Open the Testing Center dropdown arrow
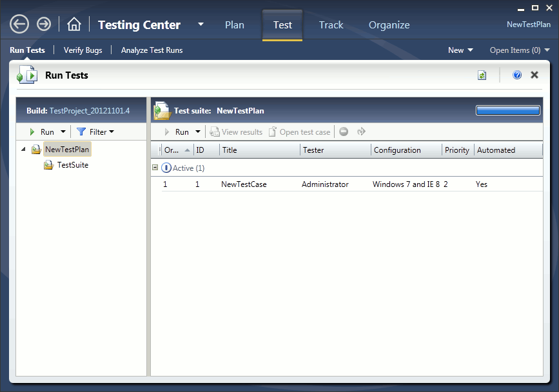This screenshot has width=559, height=392. point(201,24)
